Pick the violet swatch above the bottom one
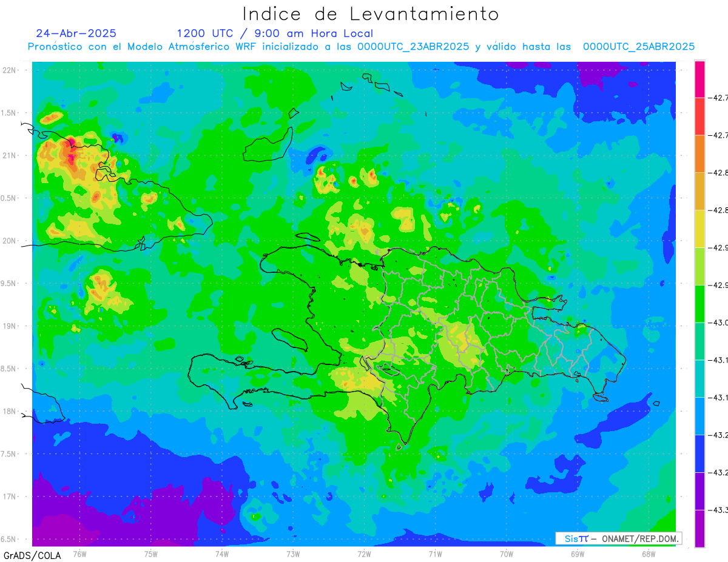The image size is (728, 562). 699,492
